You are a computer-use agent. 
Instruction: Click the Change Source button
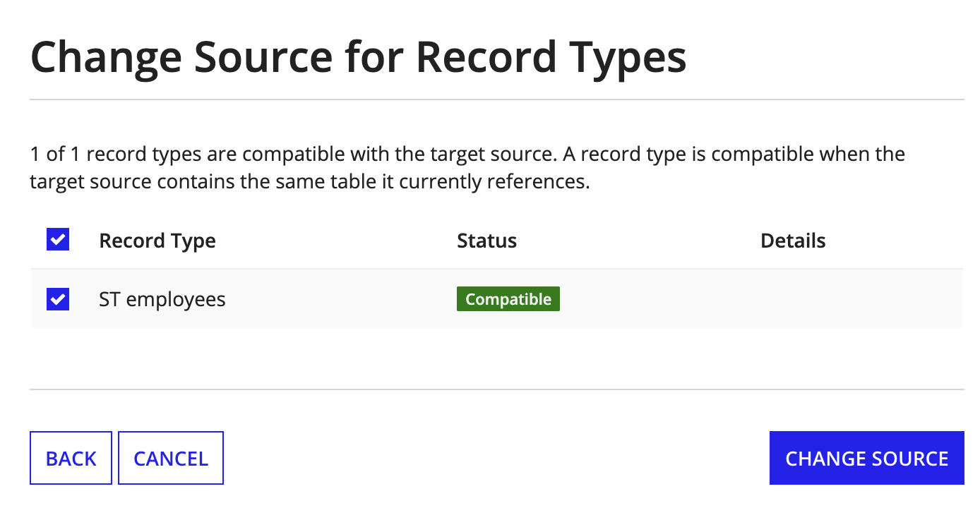point(866,459)
